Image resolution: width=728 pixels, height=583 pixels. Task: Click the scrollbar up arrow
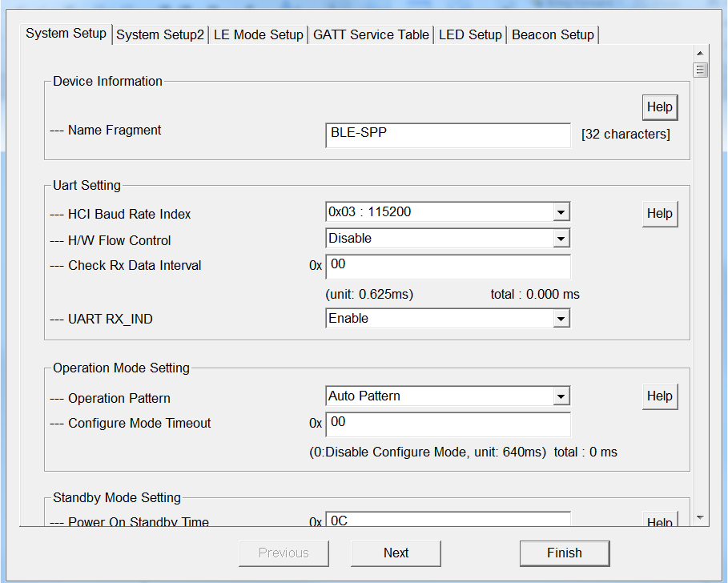point(700,52)
